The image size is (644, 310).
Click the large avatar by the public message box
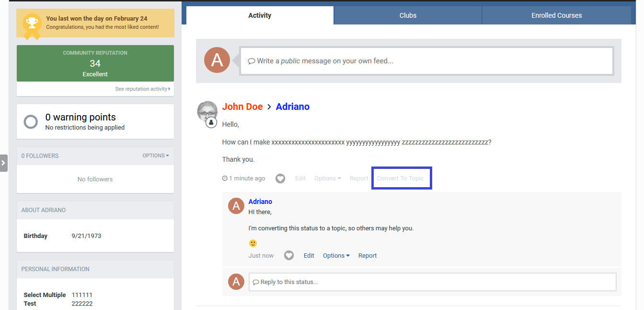(217, 60)
